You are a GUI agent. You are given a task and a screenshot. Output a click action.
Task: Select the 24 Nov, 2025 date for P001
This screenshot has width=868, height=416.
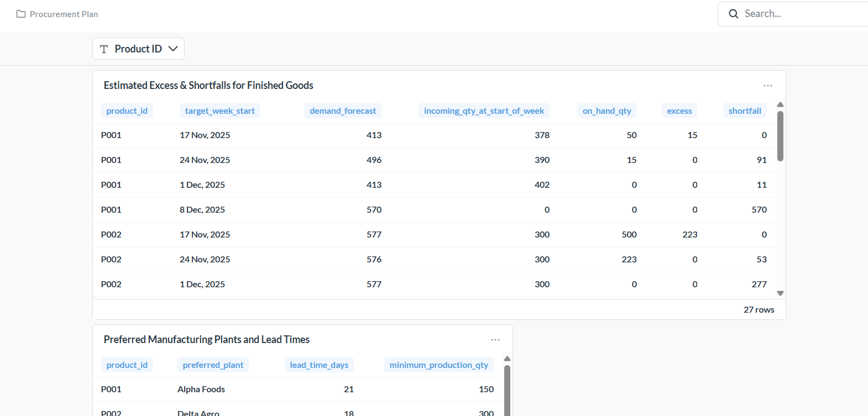pos(205,160)
